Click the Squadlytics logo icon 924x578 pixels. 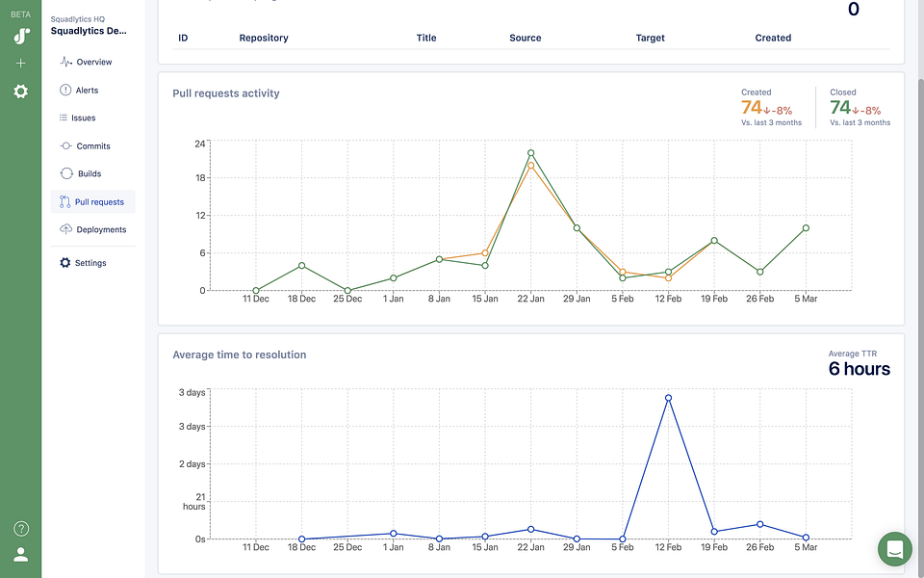point(21,36)
